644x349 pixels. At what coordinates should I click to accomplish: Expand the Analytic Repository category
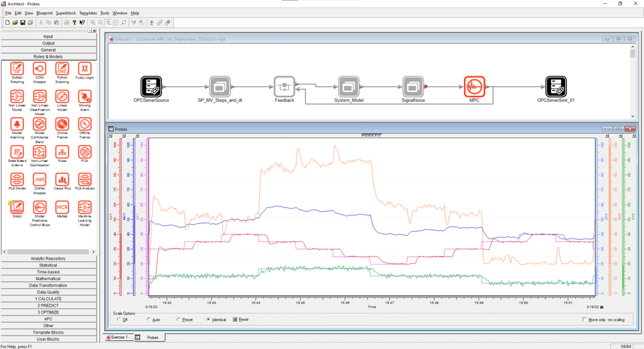pyautogui.click(x=48, y=259)
